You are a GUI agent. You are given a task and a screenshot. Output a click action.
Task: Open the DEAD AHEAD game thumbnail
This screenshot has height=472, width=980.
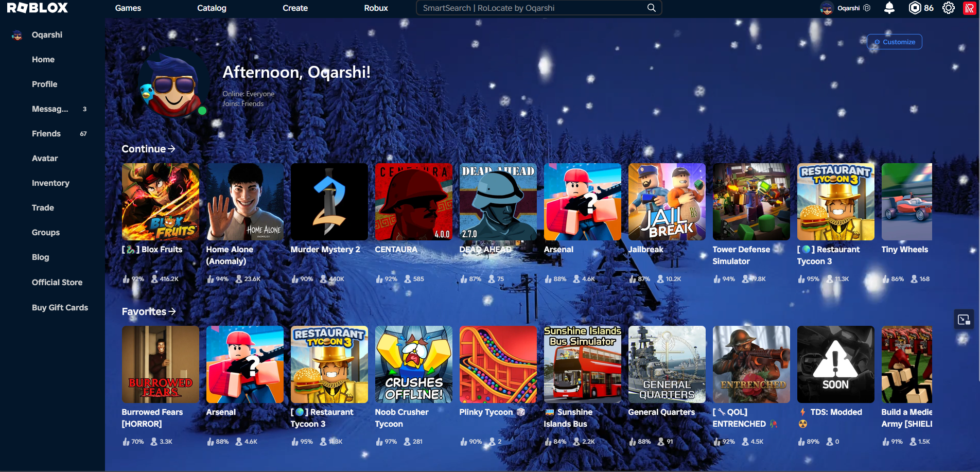[x=498, y=202]
